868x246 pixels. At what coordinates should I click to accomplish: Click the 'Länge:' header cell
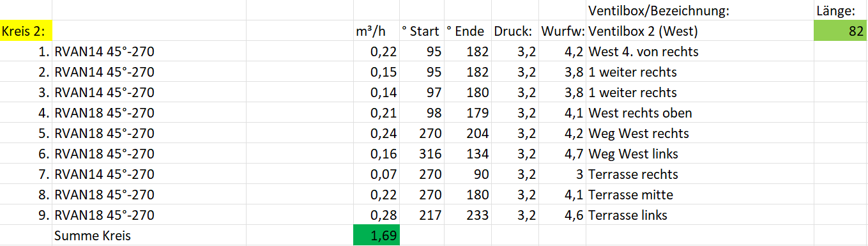coord(841,10)
